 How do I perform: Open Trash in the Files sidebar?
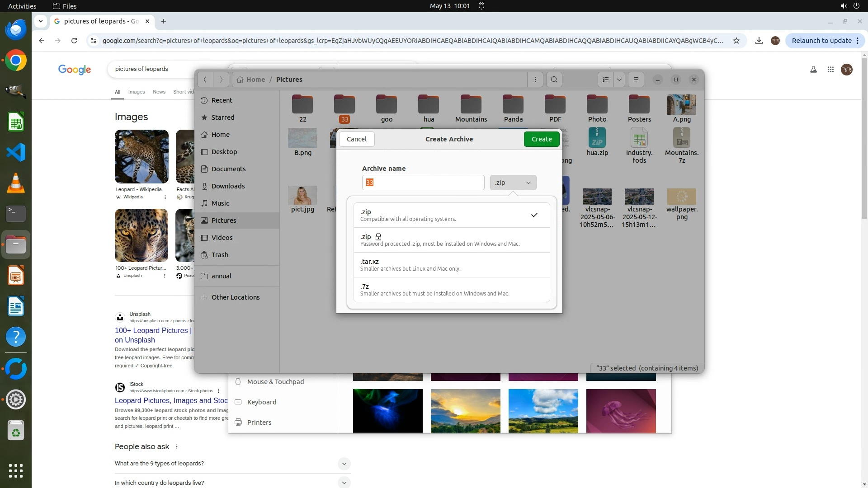click(220, 255)
